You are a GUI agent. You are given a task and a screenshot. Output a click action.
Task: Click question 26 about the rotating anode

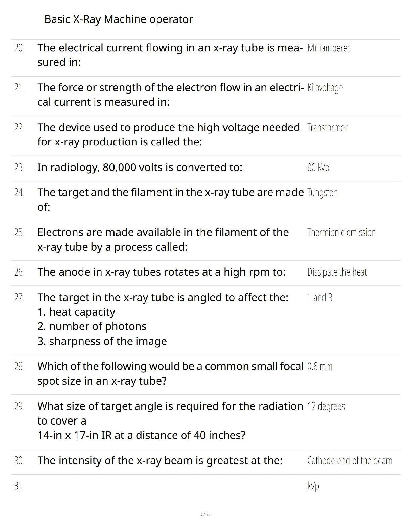click(162, 272)
